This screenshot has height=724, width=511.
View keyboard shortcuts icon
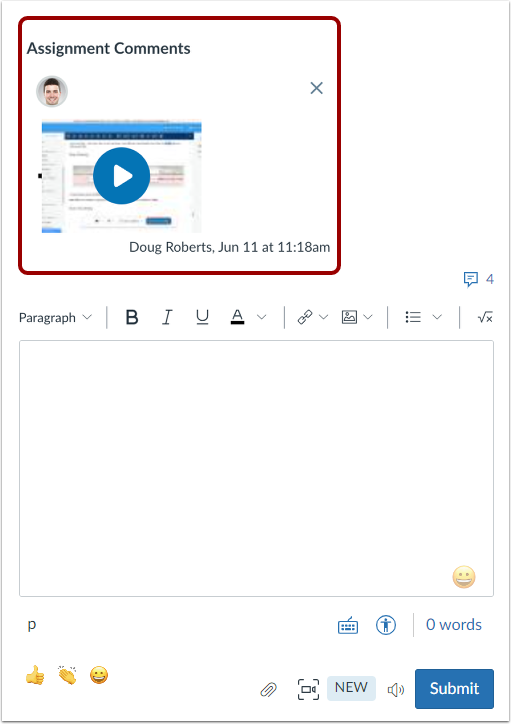pyautogui.click(x=348, y=626)
